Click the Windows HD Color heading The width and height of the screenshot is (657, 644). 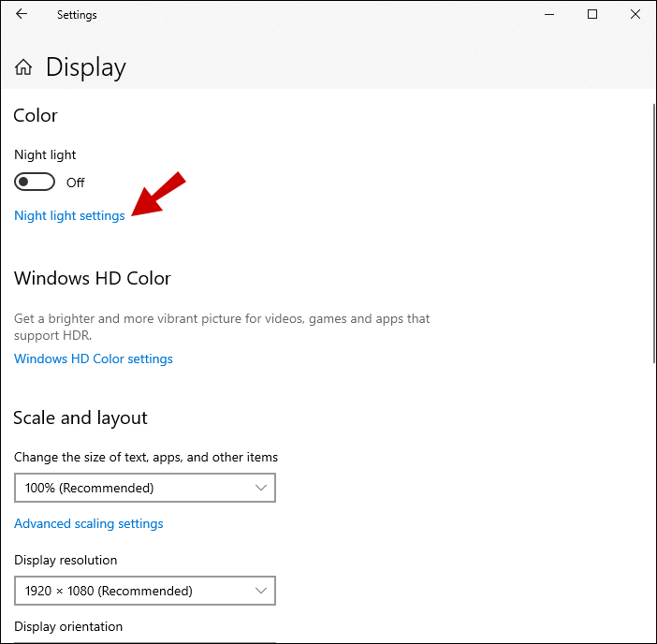tap(93, 278)
